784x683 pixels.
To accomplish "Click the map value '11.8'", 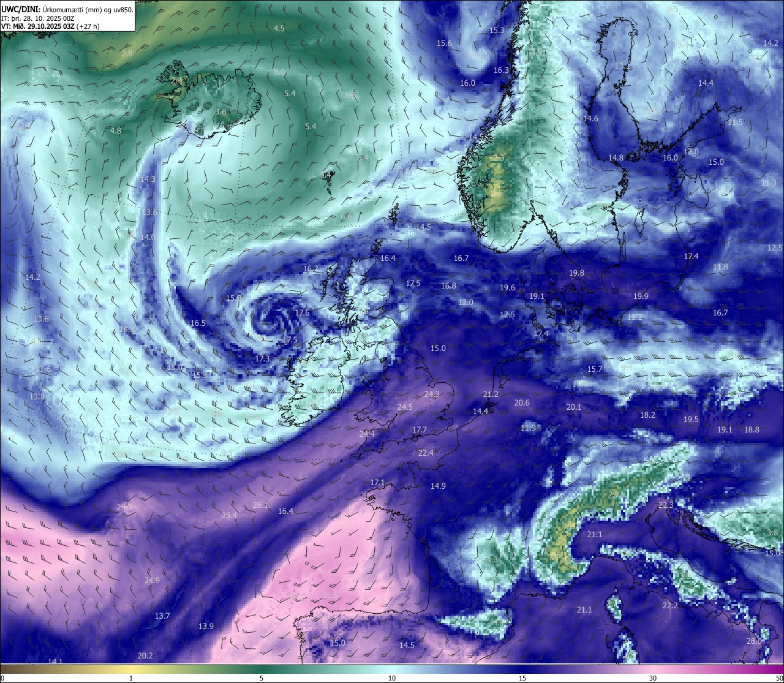I will point(720,267).
